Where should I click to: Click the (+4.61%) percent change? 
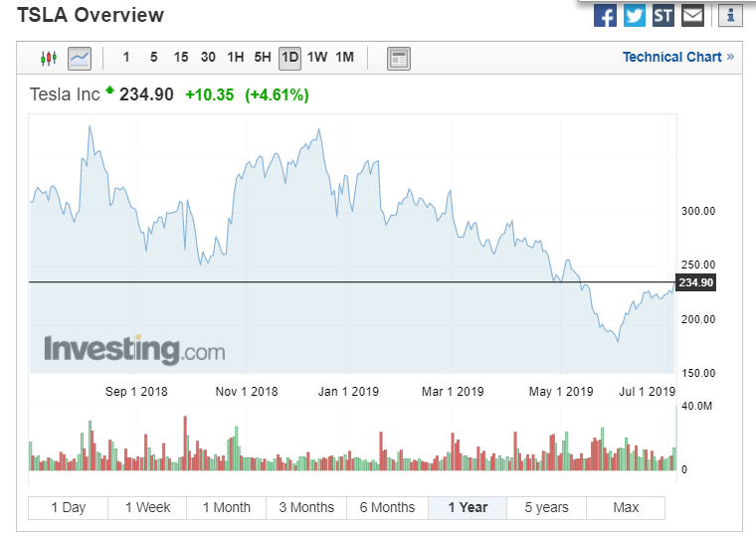[277, 94]
